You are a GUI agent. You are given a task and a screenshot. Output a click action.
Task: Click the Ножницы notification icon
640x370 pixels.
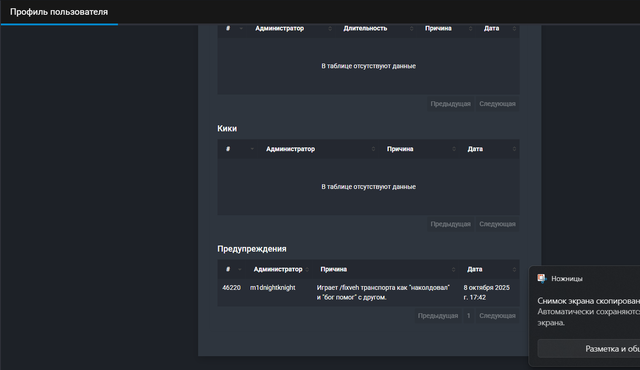click(542, 278)
